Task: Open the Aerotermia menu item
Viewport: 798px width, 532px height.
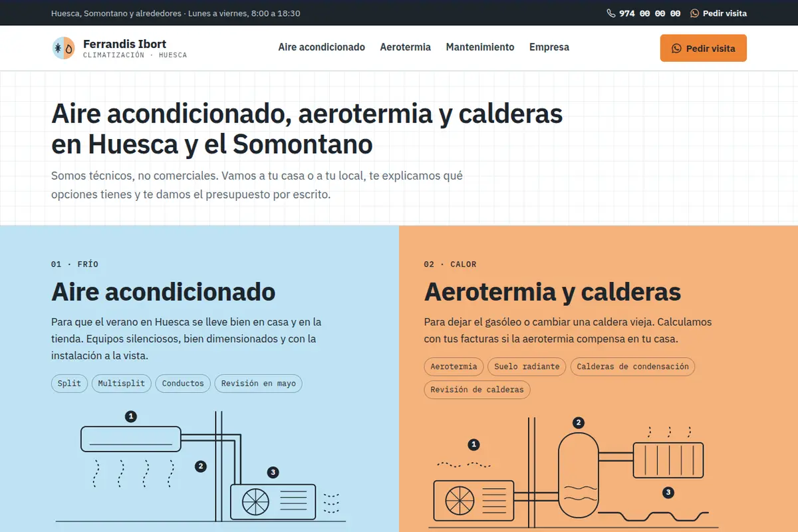Action: click(x=406, y=47)
